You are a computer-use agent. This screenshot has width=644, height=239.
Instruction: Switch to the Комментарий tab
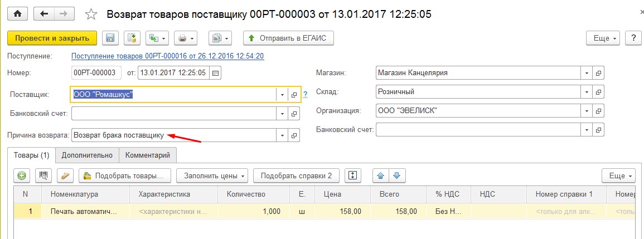click(148, 155)
